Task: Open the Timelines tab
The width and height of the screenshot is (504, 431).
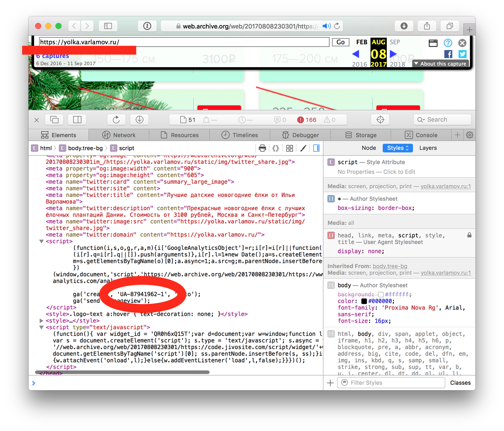Action: click(x=240, y=135)
